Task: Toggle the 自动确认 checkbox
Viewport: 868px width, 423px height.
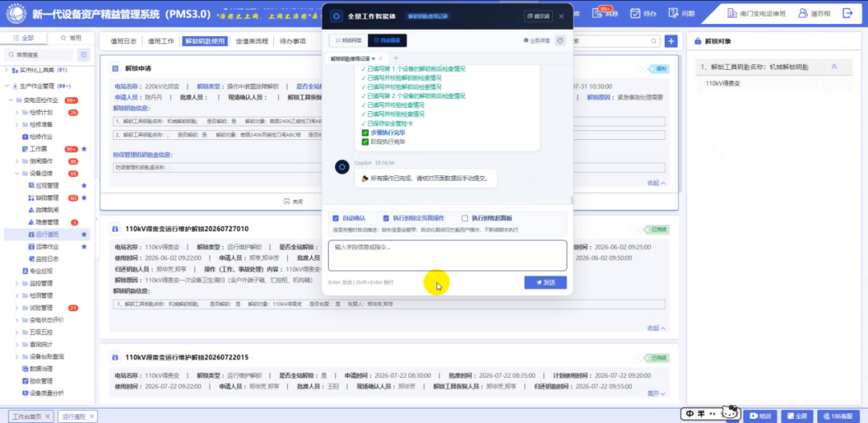Action: click(x=335, y=218)
